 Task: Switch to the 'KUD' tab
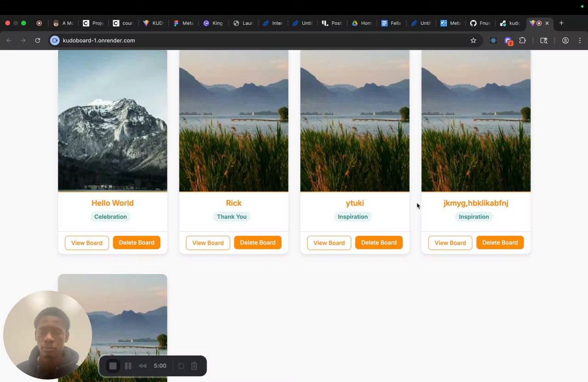(153, 23)
